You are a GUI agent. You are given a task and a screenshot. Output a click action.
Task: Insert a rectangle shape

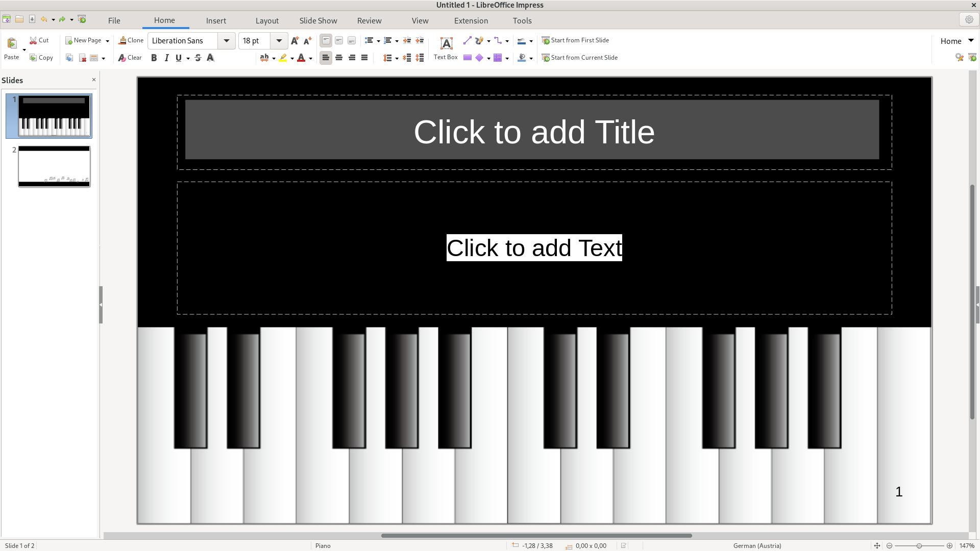coord(467,58)
